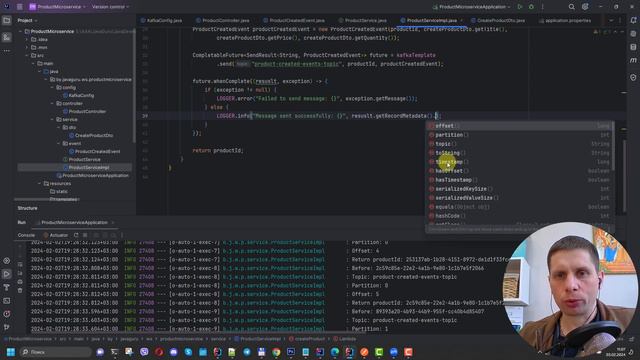Choose hasTimestamp() from the completion list

click(x=519, y=180)
